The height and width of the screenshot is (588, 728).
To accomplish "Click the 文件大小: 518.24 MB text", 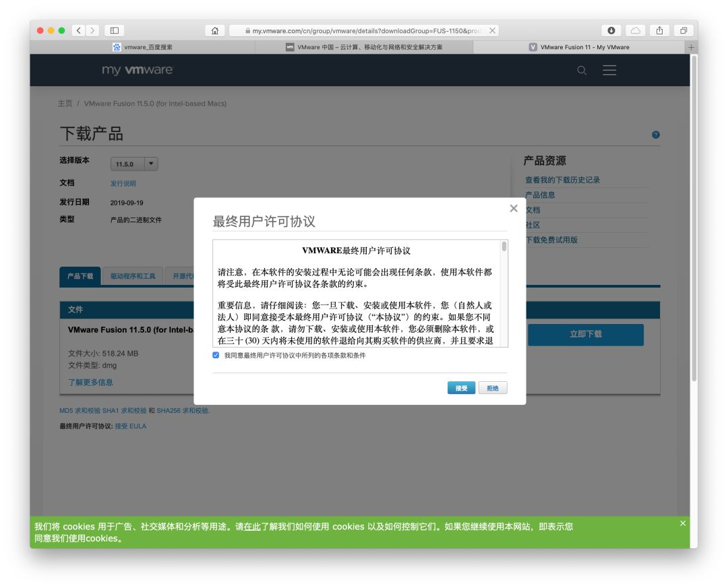I will coord(103,354).
